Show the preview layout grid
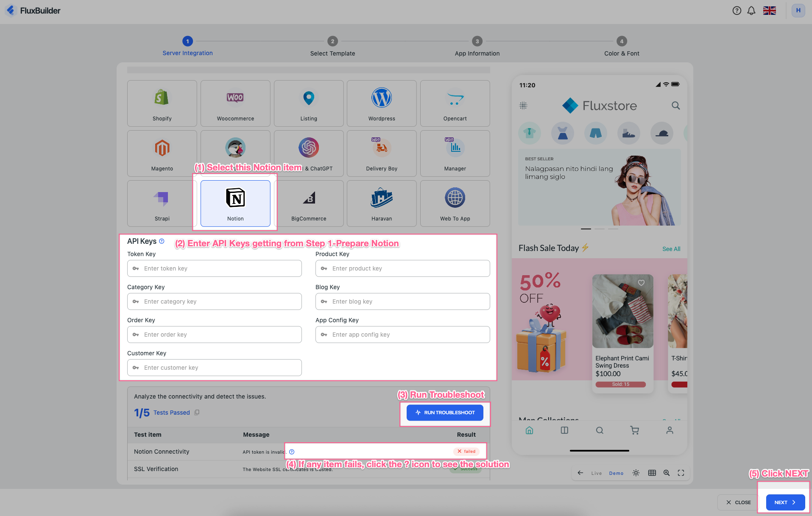The height and width of the screenshot is (516, 812). point(652,473)
